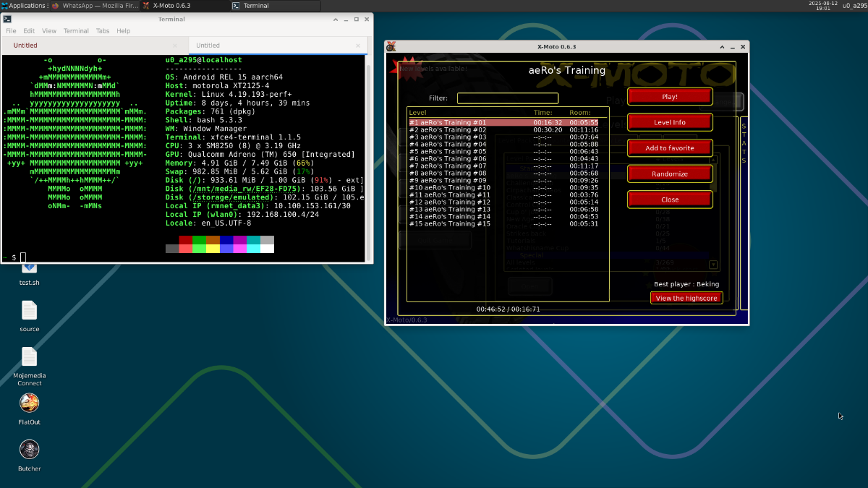Open the FlatOut desktop icon
Viewport: 868px width, 488px height.
(29, 403)
